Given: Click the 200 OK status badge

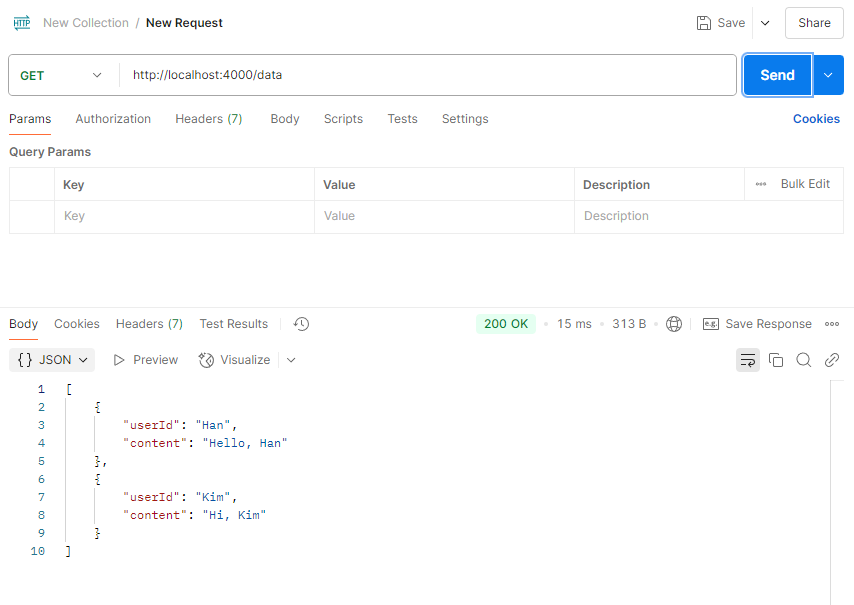Looking at the screenshot, I should [506, 324].
